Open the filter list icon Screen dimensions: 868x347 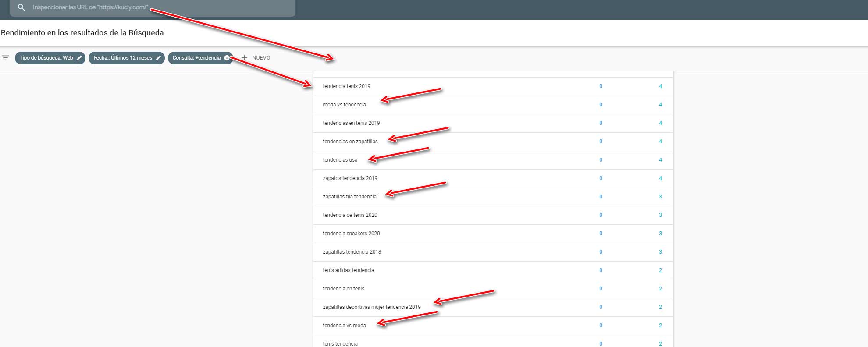[6, 58]
